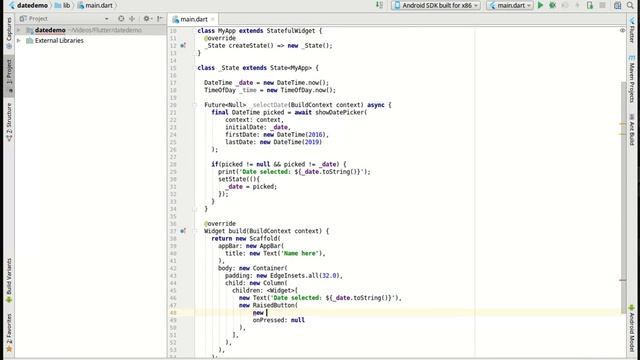This screenshot has width=640, height=360.
Task: Click datedemo breadcrumb in navigation bar
Action: pos(28,5)
